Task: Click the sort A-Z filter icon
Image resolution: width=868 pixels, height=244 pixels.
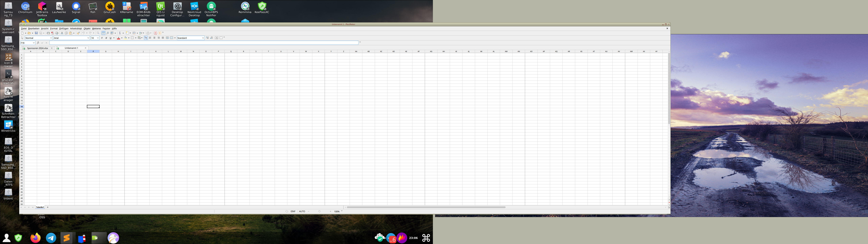Action: click(141, 33)
